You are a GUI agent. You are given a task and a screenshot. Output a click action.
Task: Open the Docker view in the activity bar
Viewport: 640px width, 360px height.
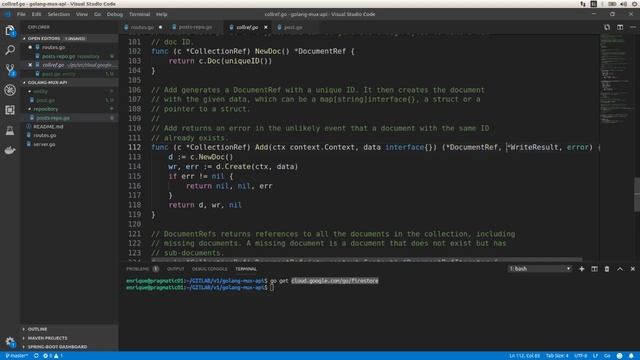pyautogui.click(x=10, y=150)
